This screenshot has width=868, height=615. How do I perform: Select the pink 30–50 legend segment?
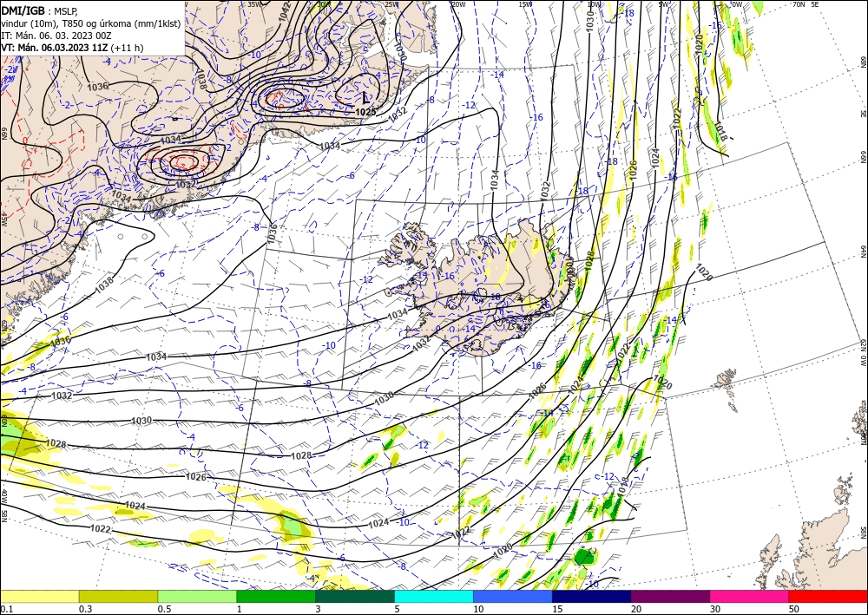pos(750,596)
